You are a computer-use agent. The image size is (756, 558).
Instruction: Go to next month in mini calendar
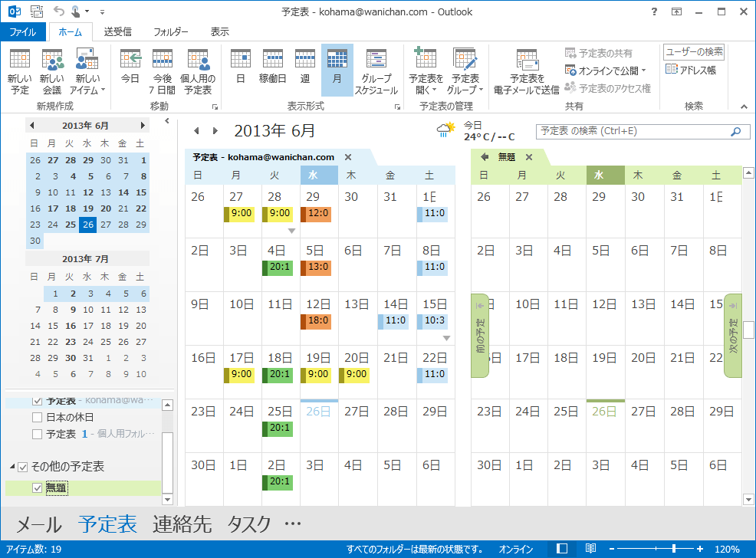(x=143, y=125)
